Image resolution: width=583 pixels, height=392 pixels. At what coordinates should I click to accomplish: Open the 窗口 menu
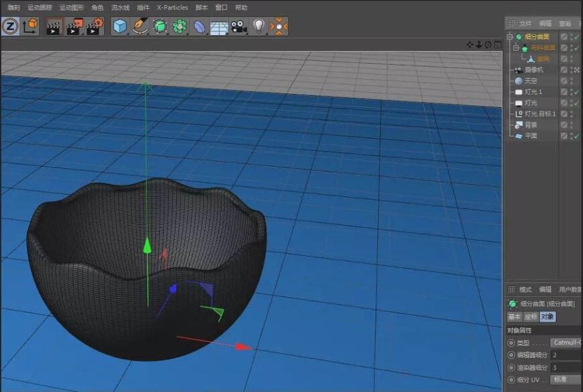[221, 7]
